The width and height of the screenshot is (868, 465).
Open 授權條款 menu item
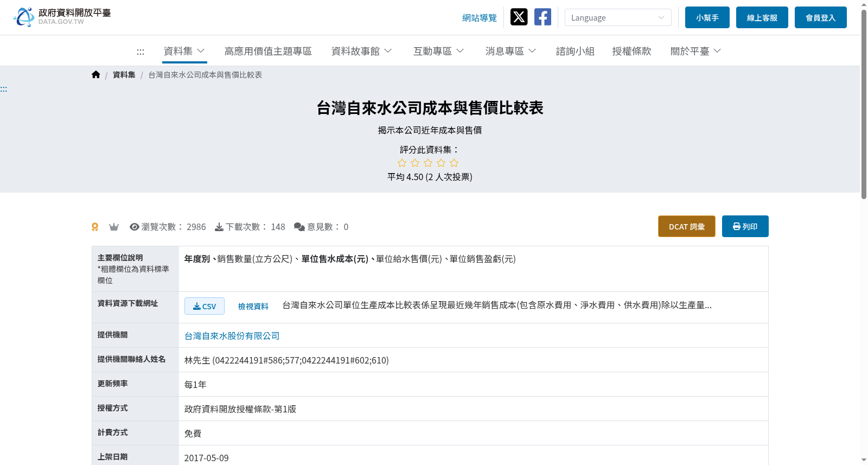pos(631,51)
